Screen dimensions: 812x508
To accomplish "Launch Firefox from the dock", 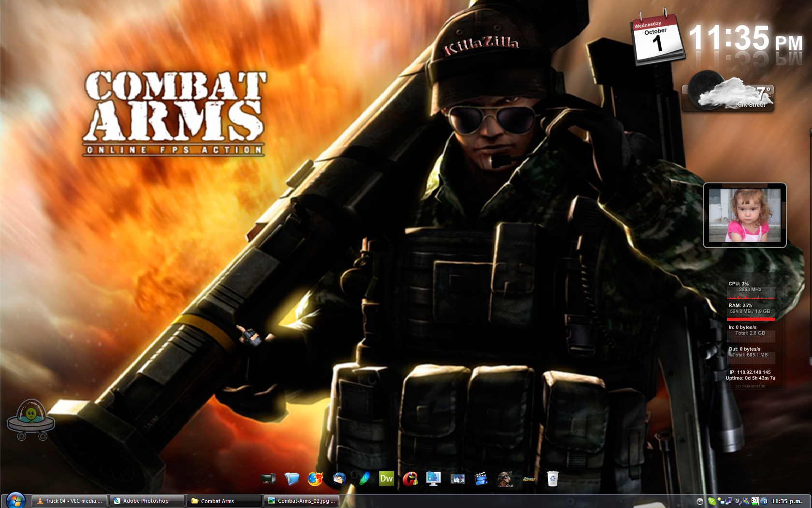I will [315, 478].
